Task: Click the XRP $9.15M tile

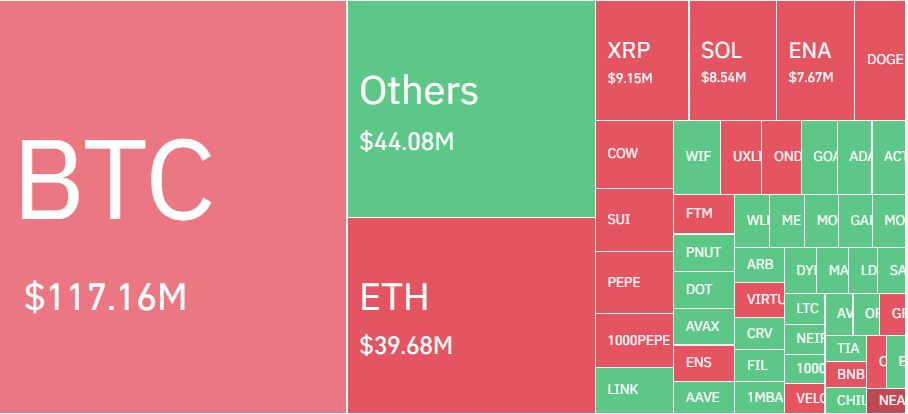Action: coord(641,60)
